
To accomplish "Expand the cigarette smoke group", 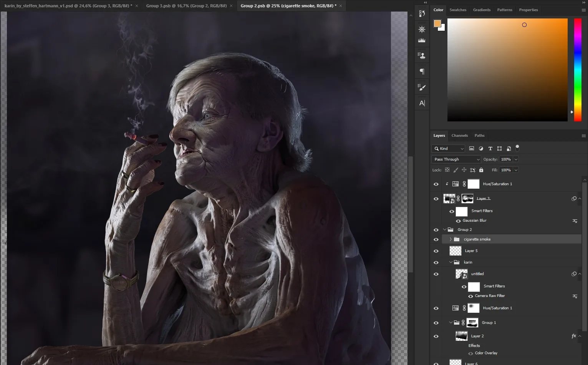I will click(x=451, y=239).
